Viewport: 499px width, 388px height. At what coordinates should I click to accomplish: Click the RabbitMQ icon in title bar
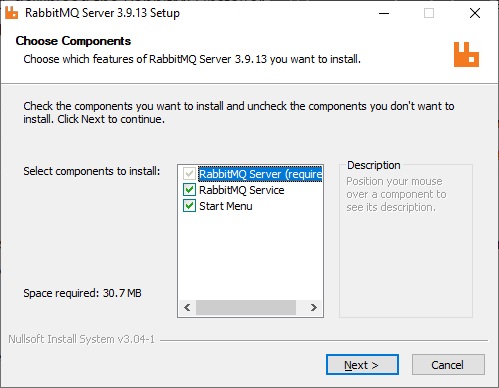11,13
